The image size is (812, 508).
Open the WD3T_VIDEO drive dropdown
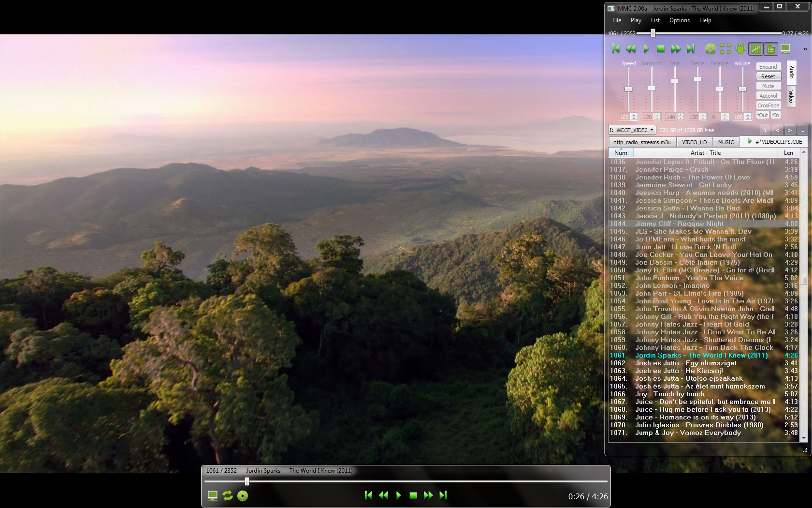[x=632, y=130]
